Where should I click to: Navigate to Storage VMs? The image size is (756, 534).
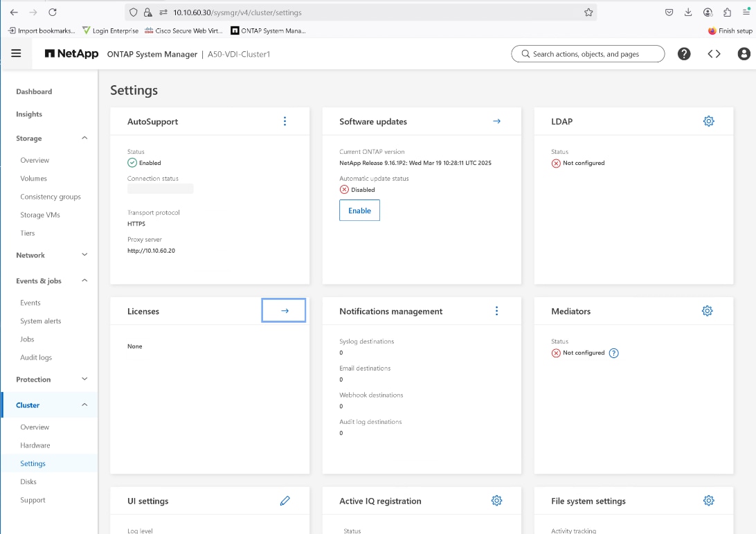point(40,215)
